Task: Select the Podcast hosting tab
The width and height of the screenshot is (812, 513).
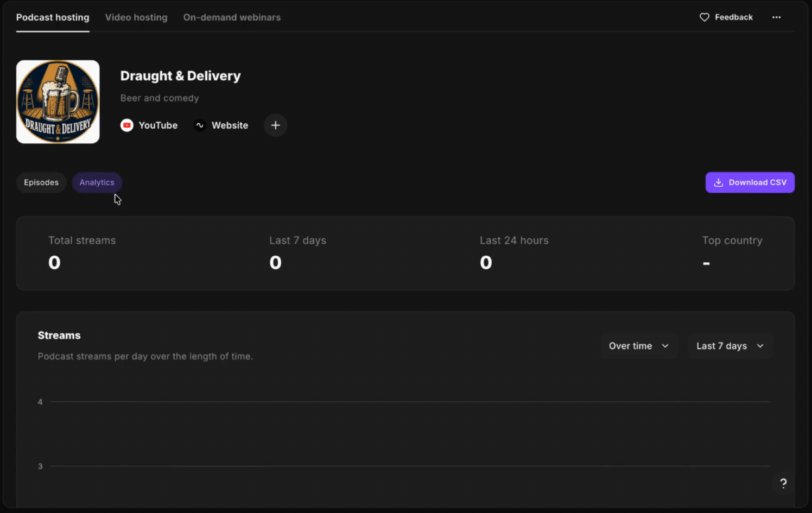Action: tap(53, 17)
